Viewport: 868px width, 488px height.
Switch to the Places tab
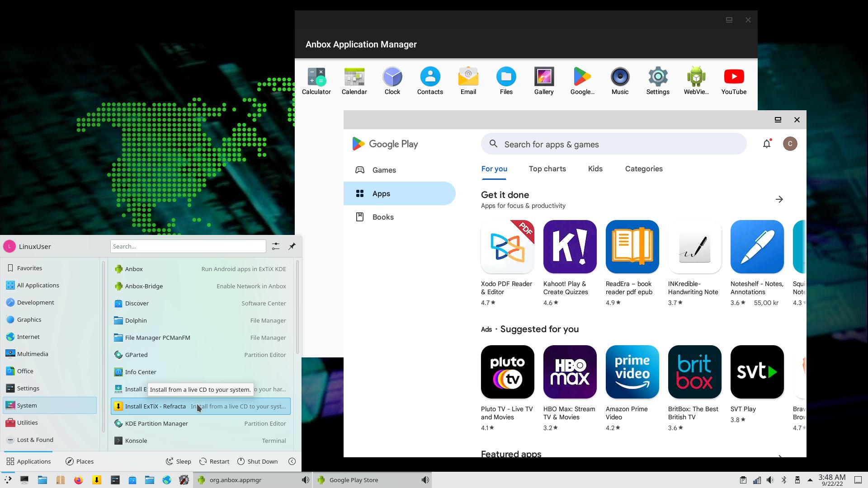[x=80, y=461]
